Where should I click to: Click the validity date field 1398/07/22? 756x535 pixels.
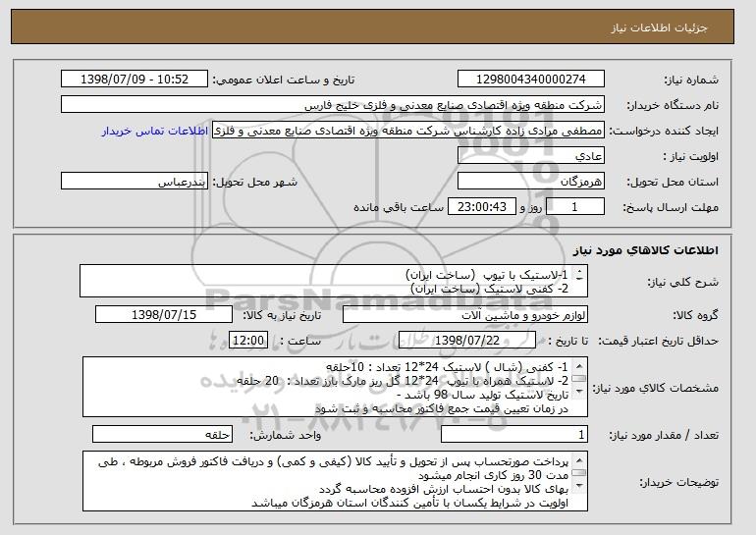(467, 341)
